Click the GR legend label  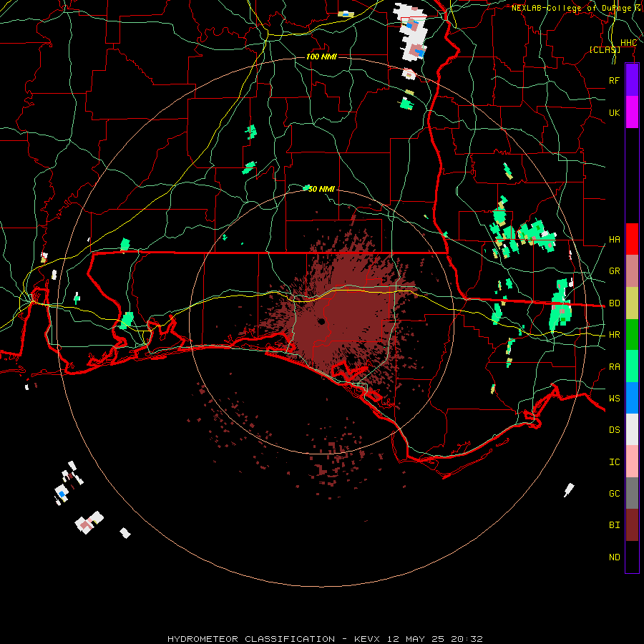pos(614,271)
